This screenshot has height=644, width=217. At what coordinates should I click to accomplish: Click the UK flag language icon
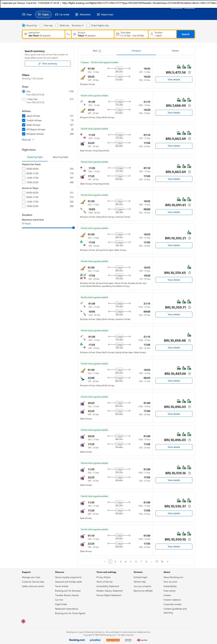tap(23, 621)
